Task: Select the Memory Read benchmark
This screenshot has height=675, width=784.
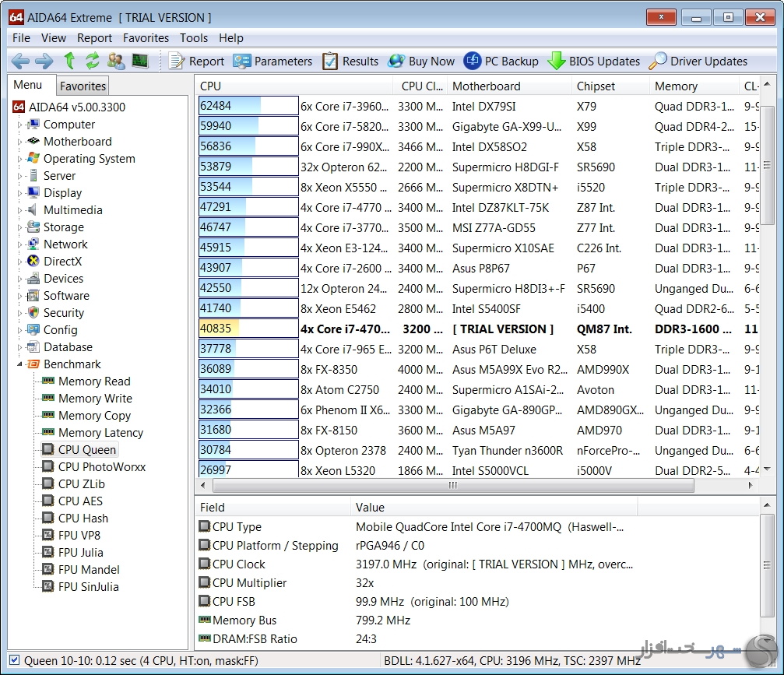Action: (94, 381)
